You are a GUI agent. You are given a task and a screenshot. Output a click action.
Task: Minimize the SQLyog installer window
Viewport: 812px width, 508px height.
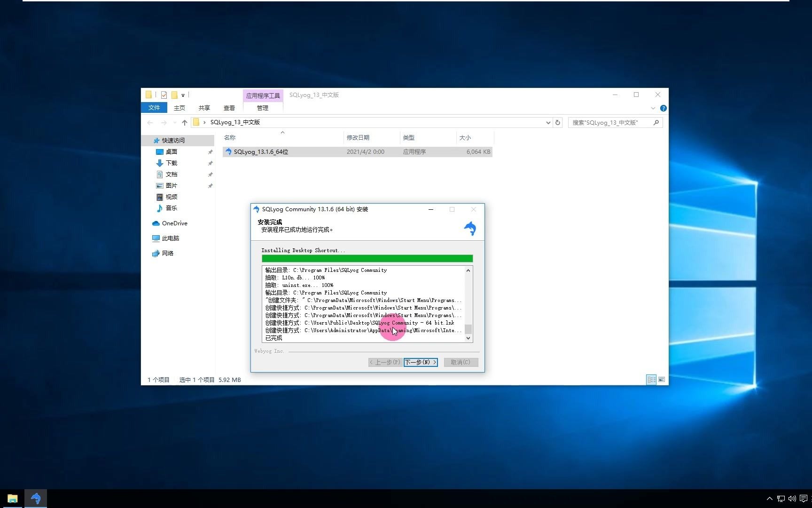coord(431,209)
